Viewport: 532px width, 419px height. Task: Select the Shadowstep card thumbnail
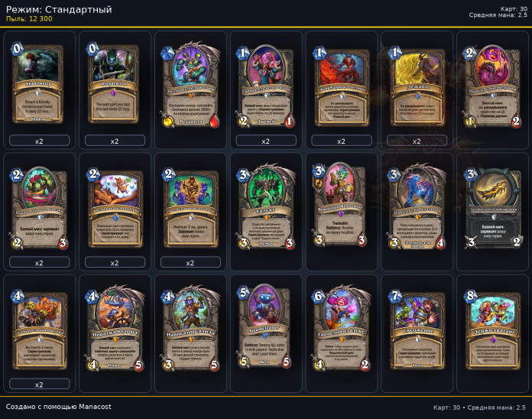38,83
